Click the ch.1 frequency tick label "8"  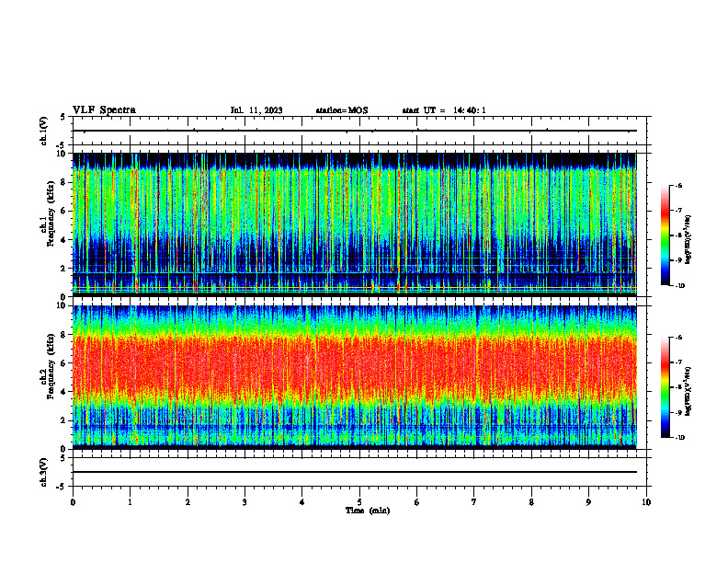coord(63,182)
